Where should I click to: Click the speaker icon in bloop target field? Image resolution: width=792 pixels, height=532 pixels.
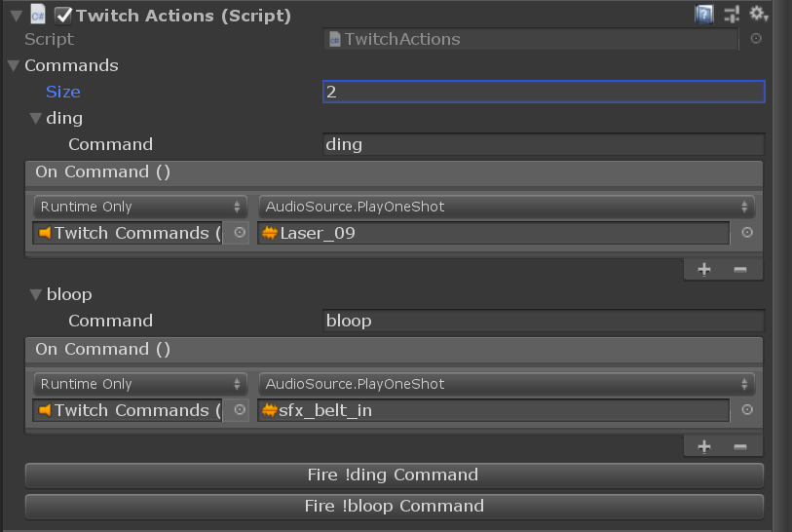pos(45,410)
